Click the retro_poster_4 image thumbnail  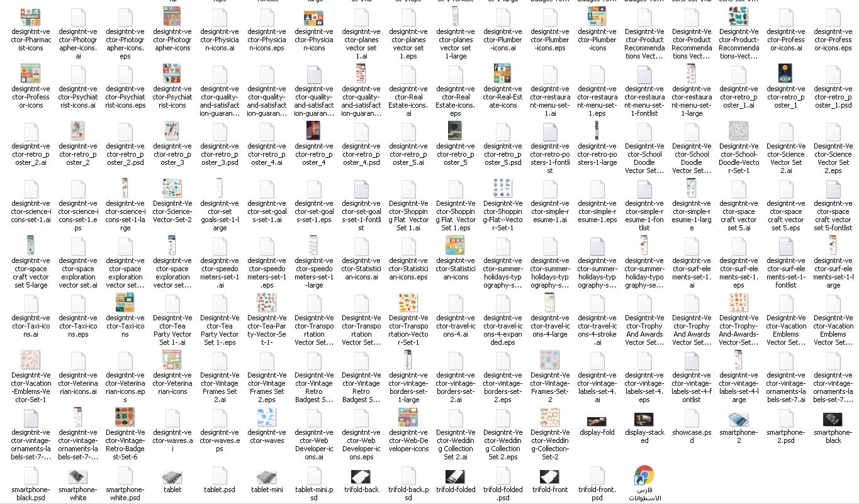(x=314, y=132)
